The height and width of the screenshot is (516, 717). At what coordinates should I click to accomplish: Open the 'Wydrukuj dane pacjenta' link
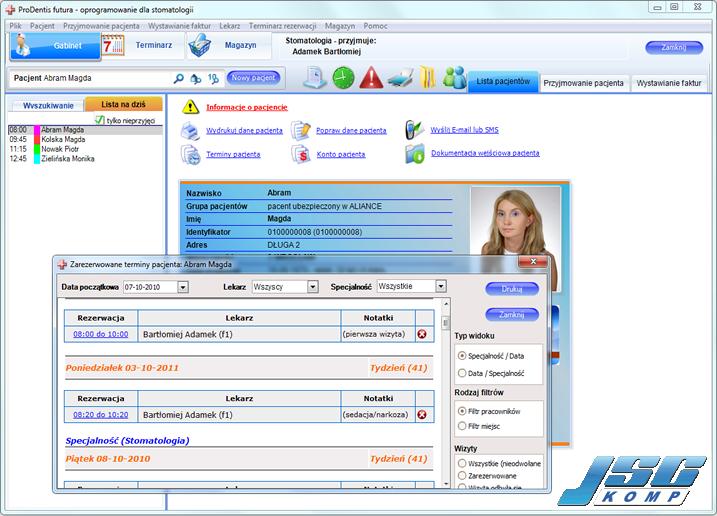click(x=244, y=130)
